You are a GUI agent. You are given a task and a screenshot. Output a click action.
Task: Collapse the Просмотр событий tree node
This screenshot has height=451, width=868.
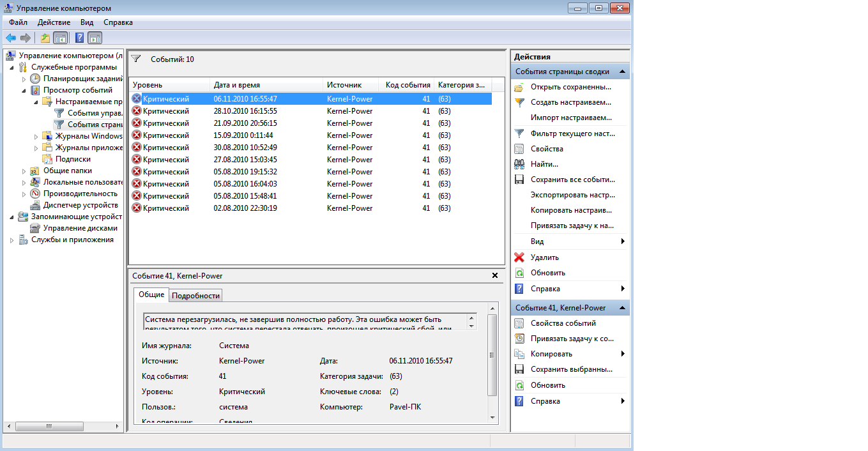(24, 90)
